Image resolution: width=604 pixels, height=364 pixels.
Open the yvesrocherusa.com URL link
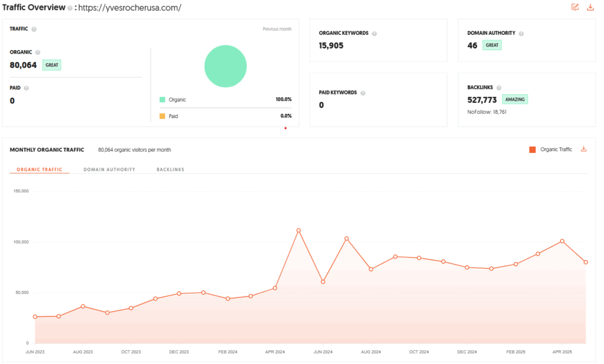point(130,8)
